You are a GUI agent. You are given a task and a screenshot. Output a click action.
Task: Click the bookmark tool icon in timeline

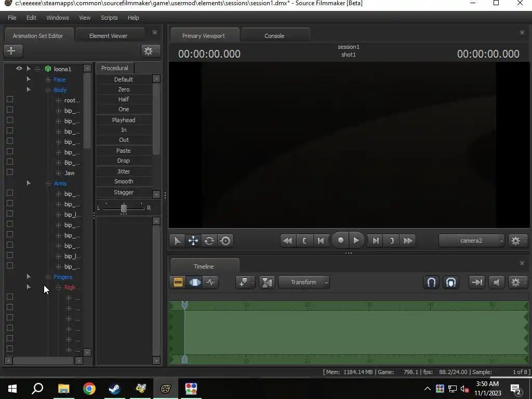coord(245,282)
